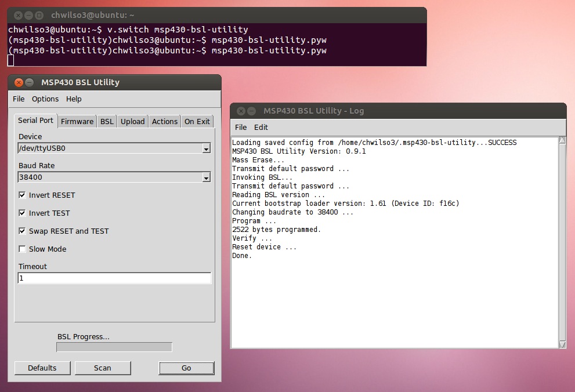Close the MSP430 BSL Utility window

coord(19,82)
